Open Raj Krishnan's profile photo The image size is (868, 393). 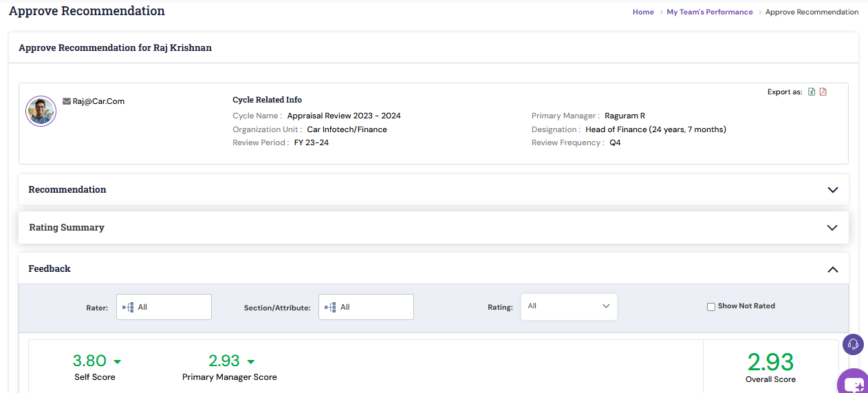pyautogui.click(x=41, y=111)
